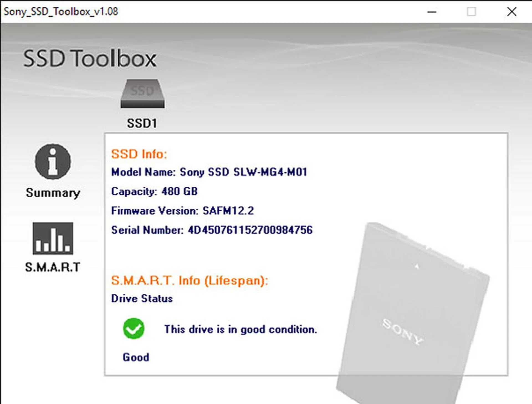The image size is (532, 404).
Task: Click the S.M.A.R.T. Info (Lifespan) heading
Action: 190,280
